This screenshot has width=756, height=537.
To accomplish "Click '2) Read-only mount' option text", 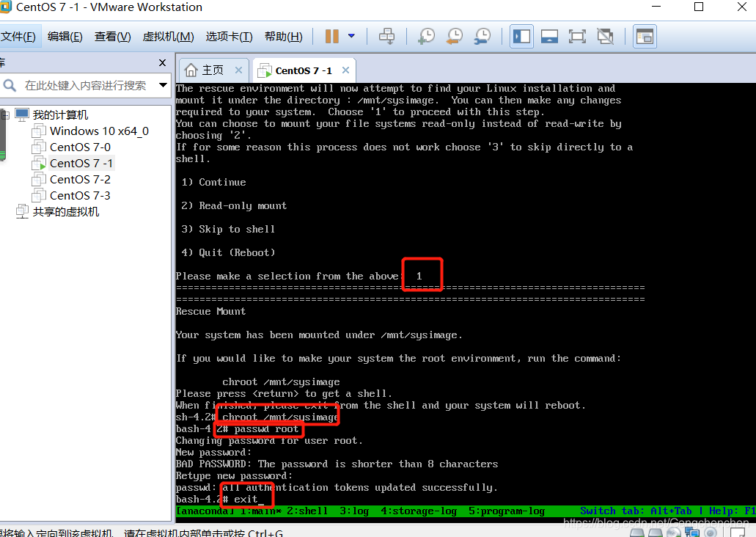I will pyautogui.click(x=234, y=206).
